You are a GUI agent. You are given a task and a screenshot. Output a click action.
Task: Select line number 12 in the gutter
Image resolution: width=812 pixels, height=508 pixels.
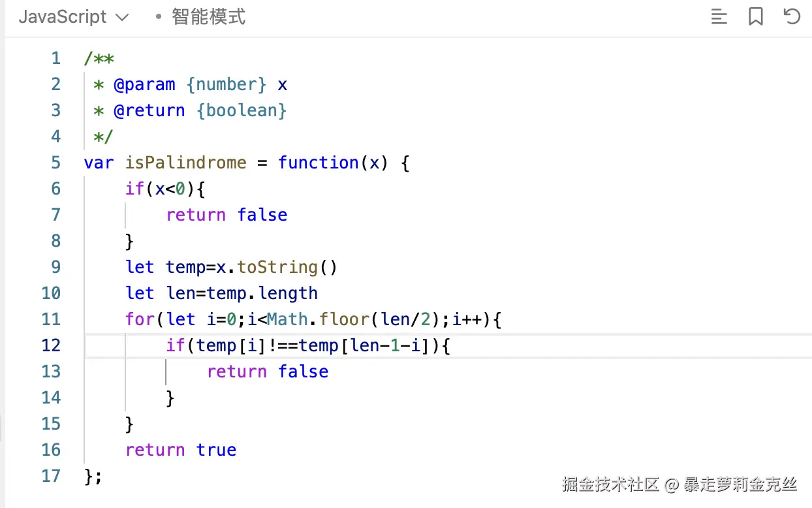(x=51, y=345)
